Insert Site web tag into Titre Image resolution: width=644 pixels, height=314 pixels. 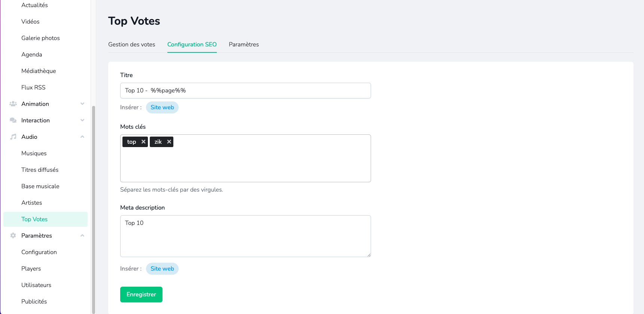pyautogui.click(x=162, y=107)
